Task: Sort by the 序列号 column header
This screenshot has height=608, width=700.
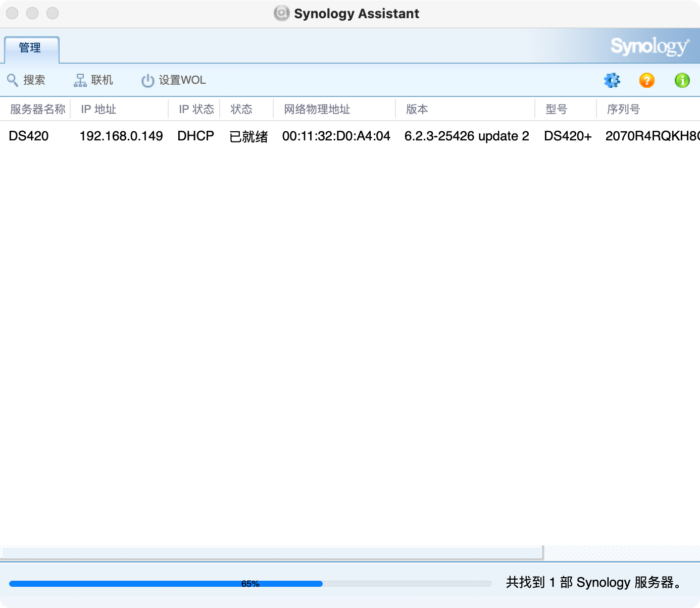Action: click(x=648, y=109)
